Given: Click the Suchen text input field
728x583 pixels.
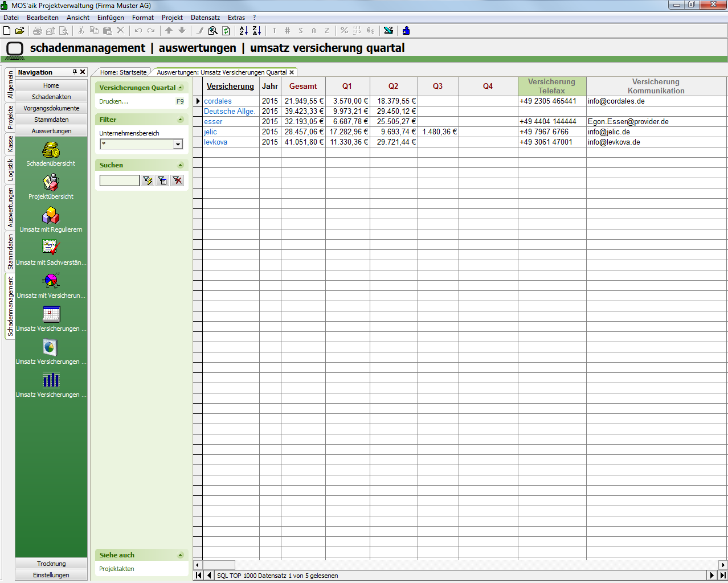Looking at the screenshot, I should click(x=119, y=180).
